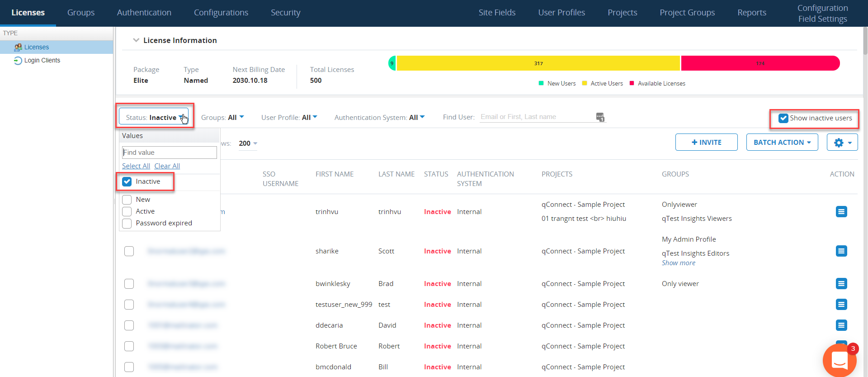Open the action menu for user sharike
This screenshot has width=868, height=377.
(x=841, y=251)
